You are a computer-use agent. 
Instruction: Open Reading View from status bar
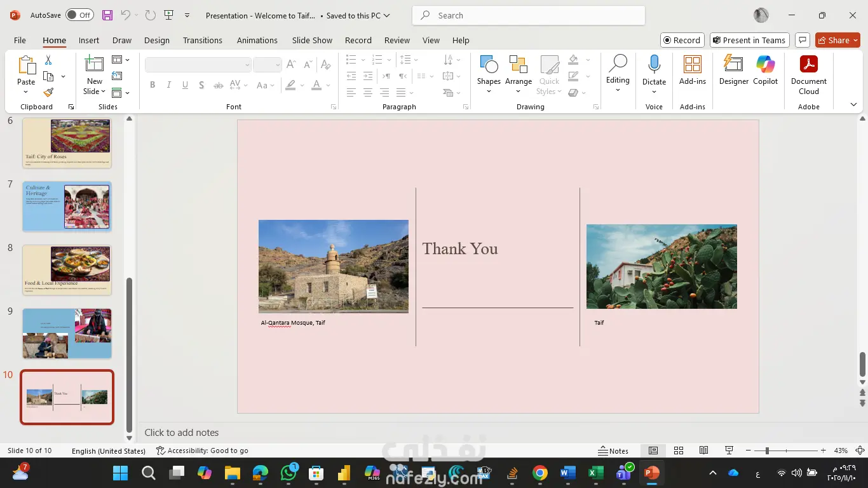703,451
